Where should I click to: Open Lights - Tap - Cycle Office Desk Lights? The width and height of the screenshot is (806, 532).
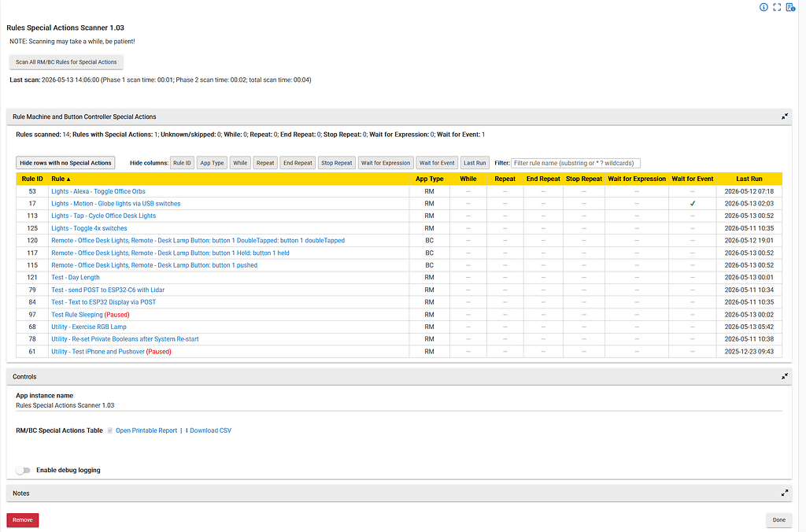click(103, 216)
